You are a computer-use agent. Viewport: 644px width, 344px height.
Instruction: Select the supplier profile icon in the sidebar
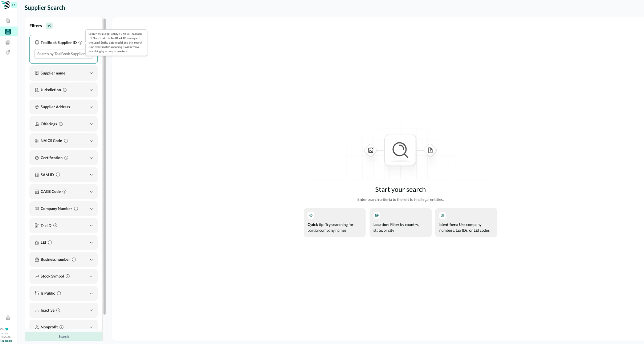pos(8,32)
